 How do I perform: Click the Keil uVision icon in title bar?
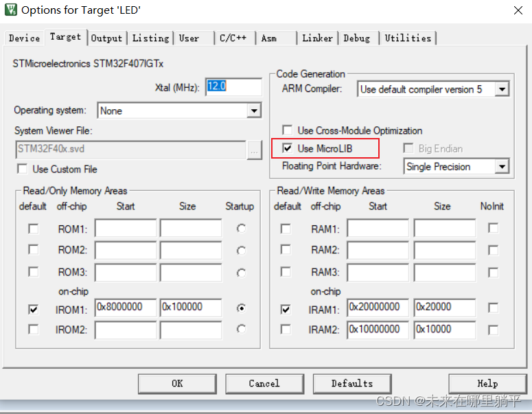[x=10, y=10]
